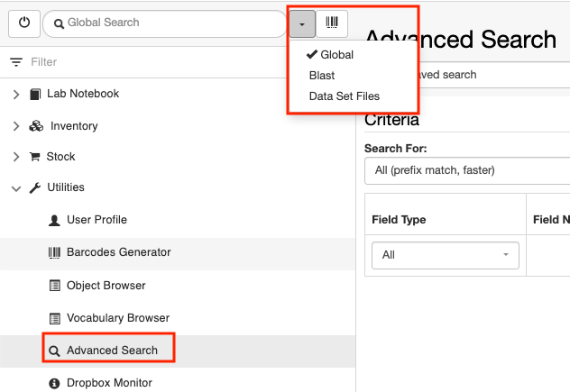Screen dimensions: 570x392
Task: Click the power logout icon button
Action: [24, 23]
